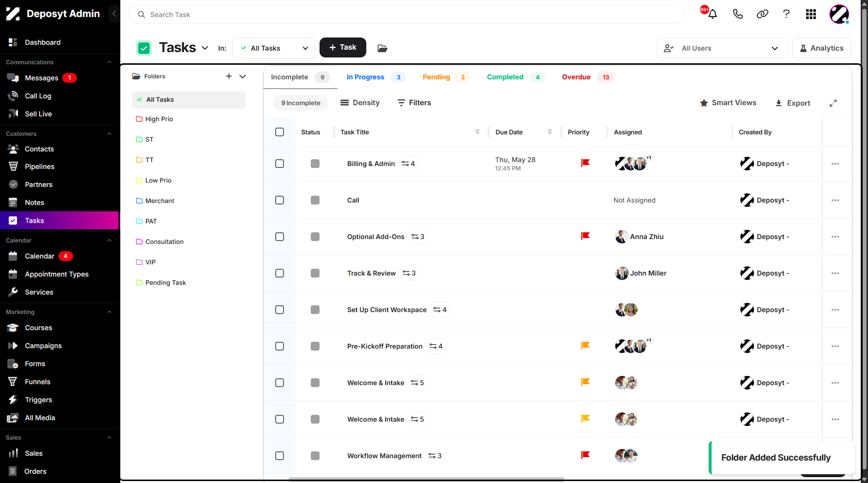Toggle the select-all checkbox in table header
This screenshot has height=483, width=868.
click(280, 132)
